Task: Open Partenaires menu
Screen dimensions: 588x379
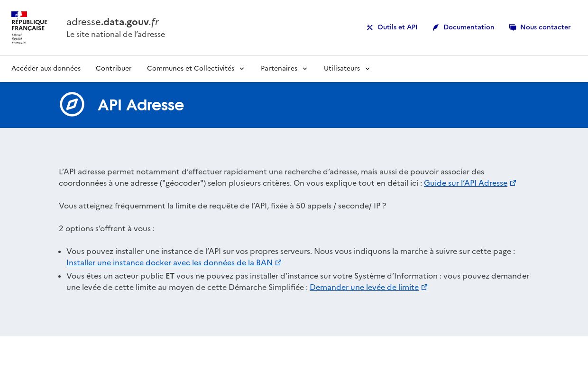Action: [285, 68]
